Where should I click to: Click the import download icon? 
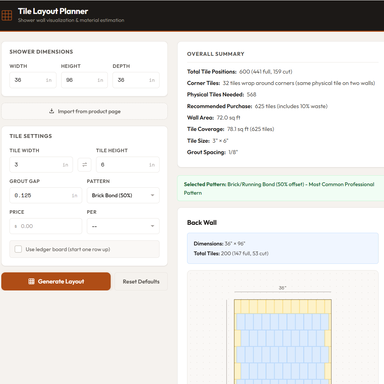coord(51,111)
